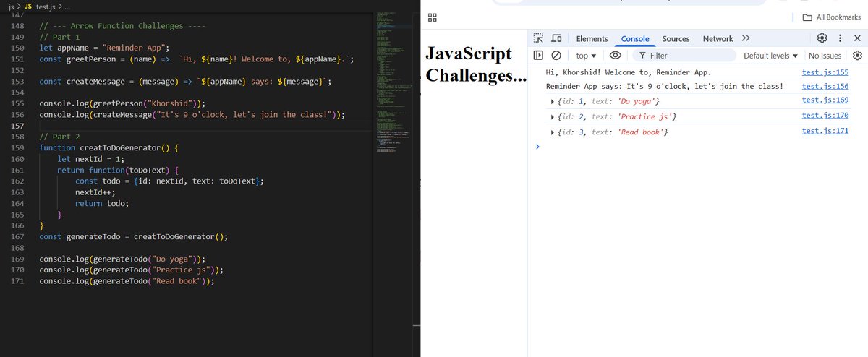The height and width of the screenshot is (357, 868).
Task: Open the Default levels dropdown
Action: click(770, 56)
